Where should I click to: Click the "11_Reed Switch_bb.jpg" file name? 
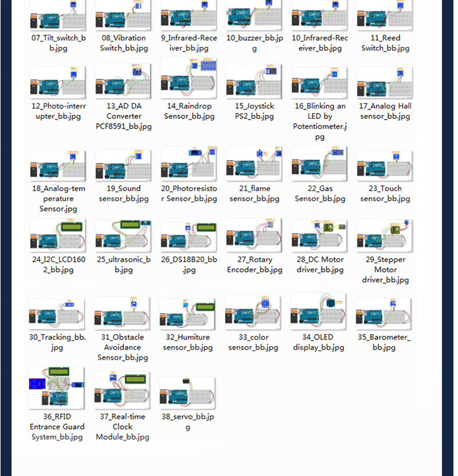tap(386, 43)
